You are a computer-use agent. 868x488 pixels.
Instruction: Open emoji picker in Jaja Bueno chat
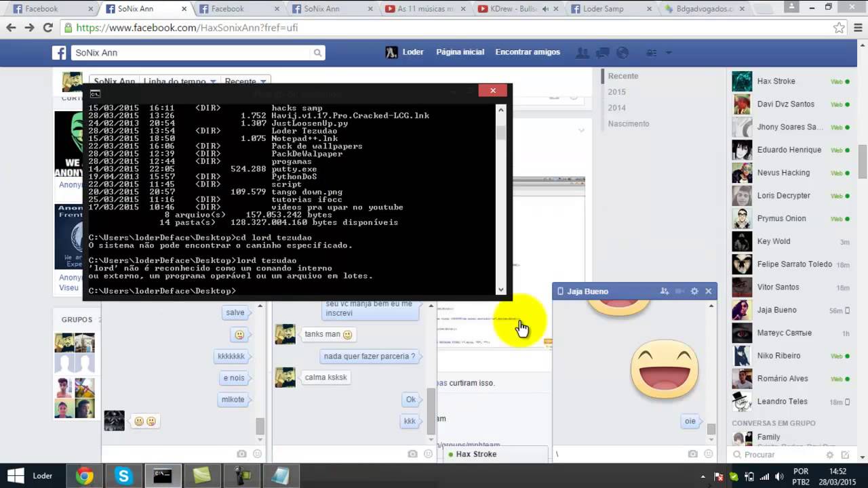coord(707,454)
